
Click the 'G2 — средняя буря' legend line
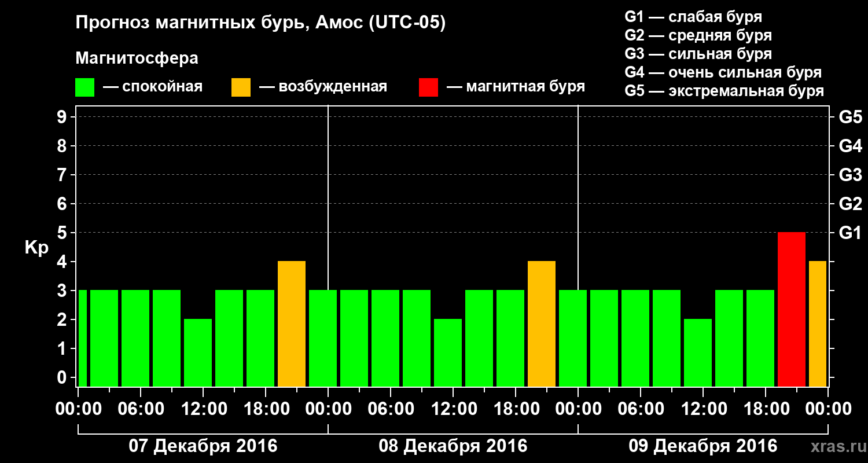pos(698,35)
